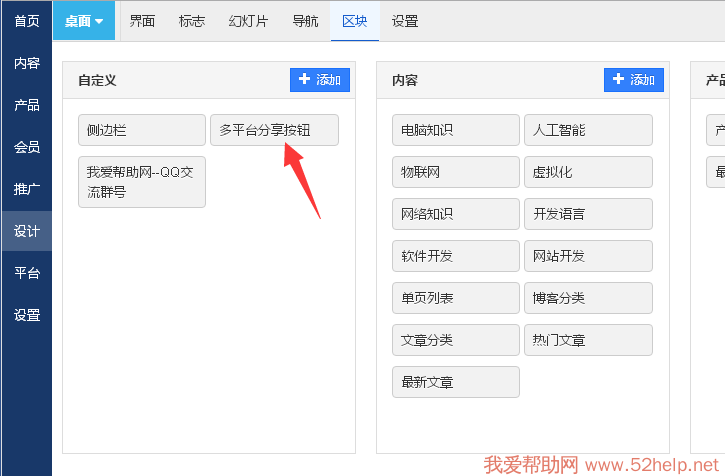This screenshot has width=725, height=476.
Task: Open the 桌面 dropdown menu
Action: click(84, 21)
